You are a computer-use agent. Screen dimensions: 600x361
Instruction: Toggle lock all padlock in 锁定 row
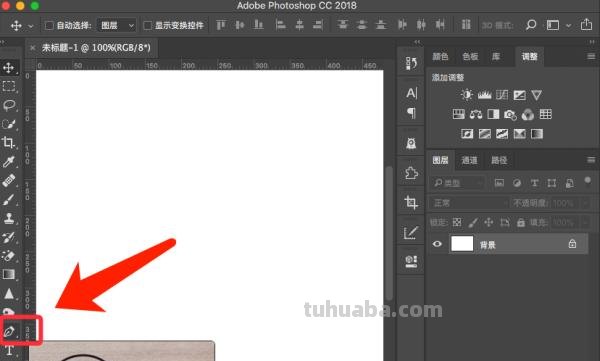tap(521, 222)
